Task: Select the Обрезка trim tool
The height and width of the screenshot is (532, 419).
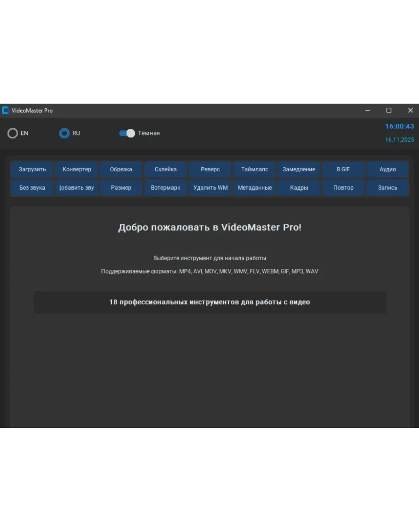Action: tap(121, 170)
